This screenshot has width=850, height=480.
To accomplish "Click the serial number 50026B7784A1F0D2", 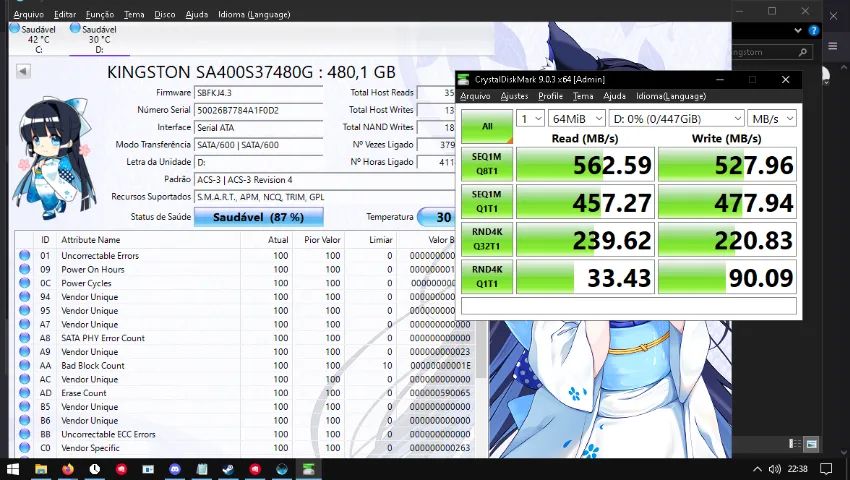I will 259,110.
